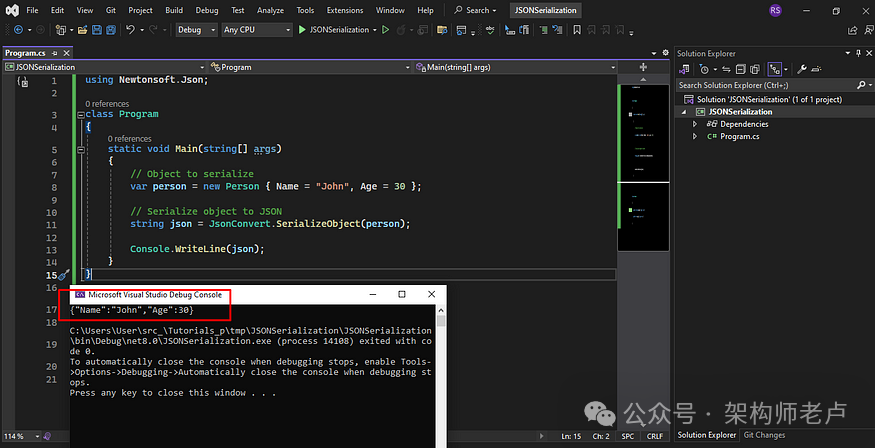This screenshot has height=448, width=875.
Task: Open the Git menu
Action: tap(110, 10)
